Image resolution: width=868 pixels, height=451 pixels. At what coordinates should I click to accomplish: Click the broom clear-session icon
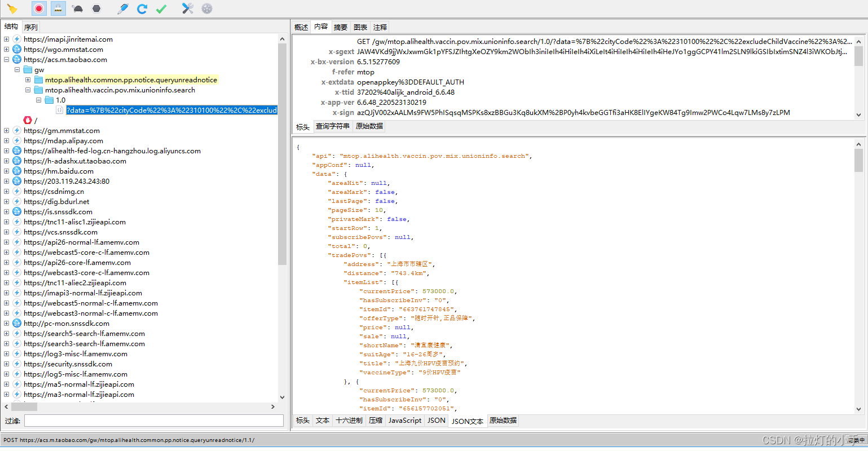pyautogui.click(x=12, y=8)
